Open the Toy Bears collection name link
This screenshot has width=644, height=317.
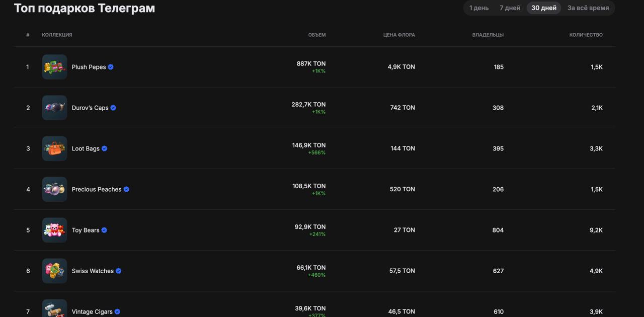tap(86, 230)
